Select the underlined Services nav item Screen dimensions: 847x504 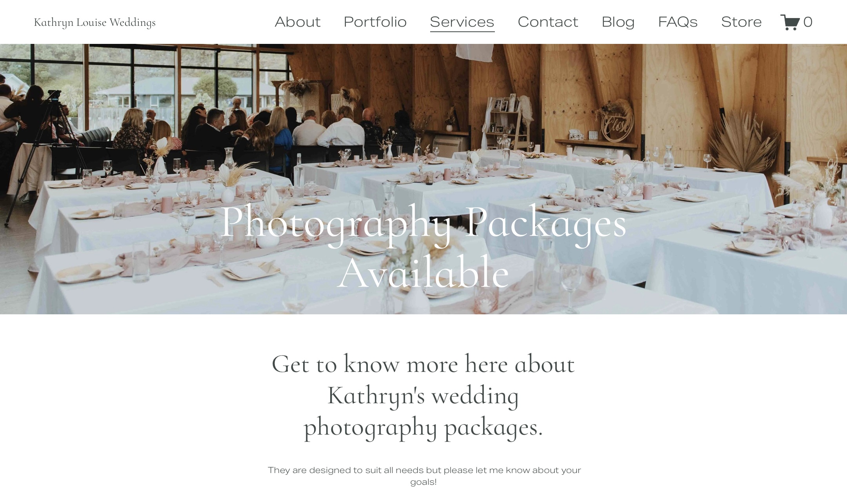tap(462, 23)
